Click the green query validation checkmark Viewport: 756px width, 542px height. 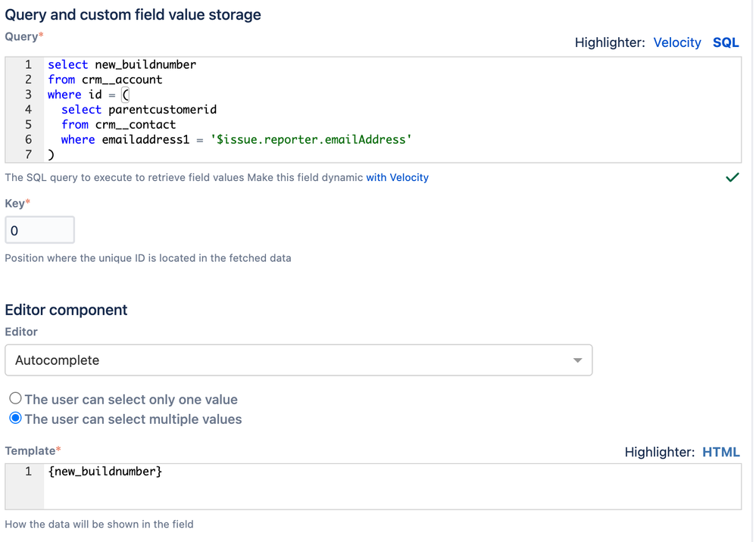pos(732,178)
